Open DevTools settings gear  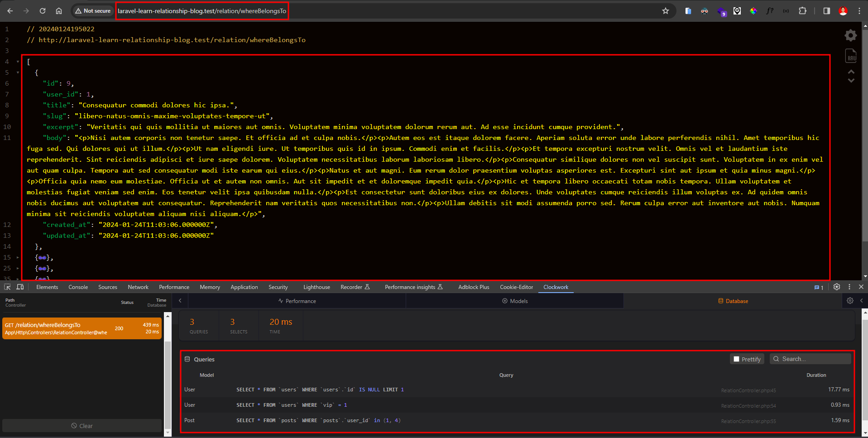coord(837,287)
